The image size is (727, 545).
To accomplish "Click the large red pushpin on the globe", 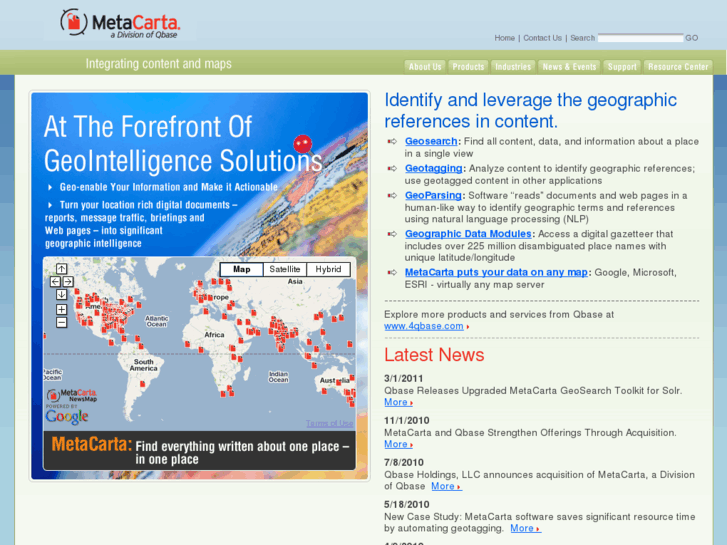I will click(x=303, y=144).
